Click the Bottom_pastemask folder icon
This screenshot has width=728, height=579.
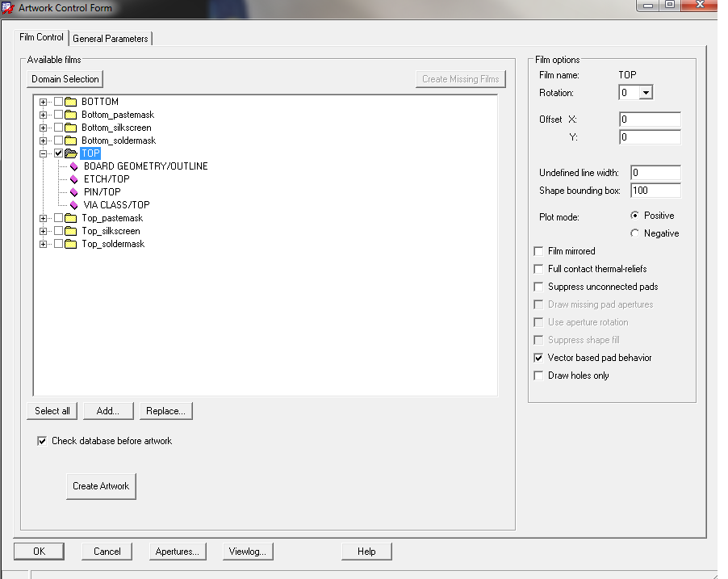click(70, 115)
